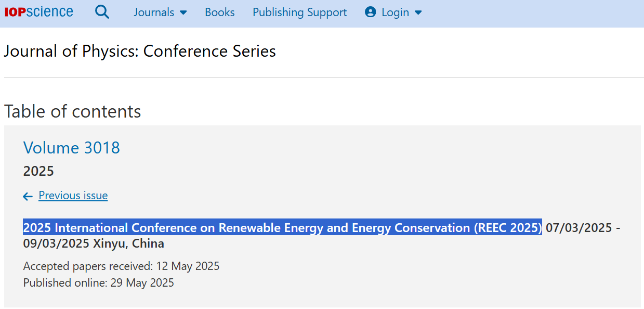The height and width of the screenshot is (309, 644).
Task: Click the IOPscience logo
Action: pyautogui.click(x=39, y=12)
